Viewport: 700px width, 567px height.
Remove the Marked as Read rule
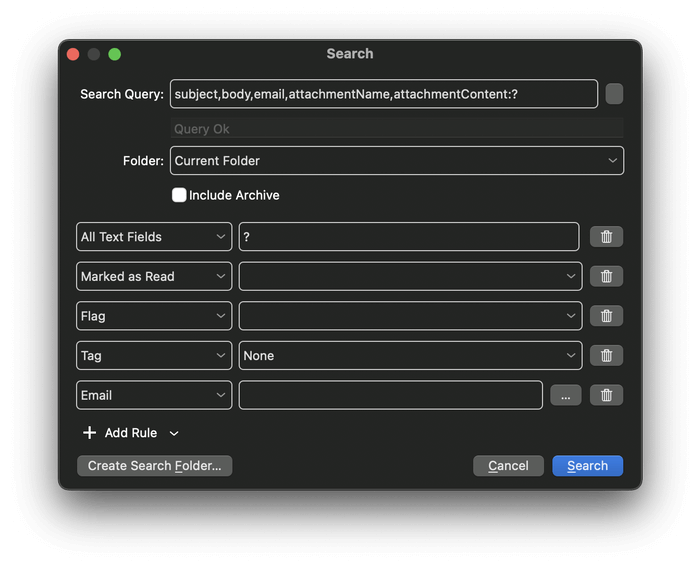[606, 276]
